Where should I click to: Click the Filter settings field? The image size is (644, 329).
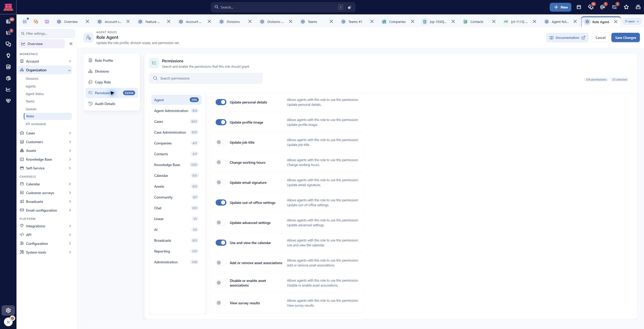pyautogui.click(x=47, y=33)
